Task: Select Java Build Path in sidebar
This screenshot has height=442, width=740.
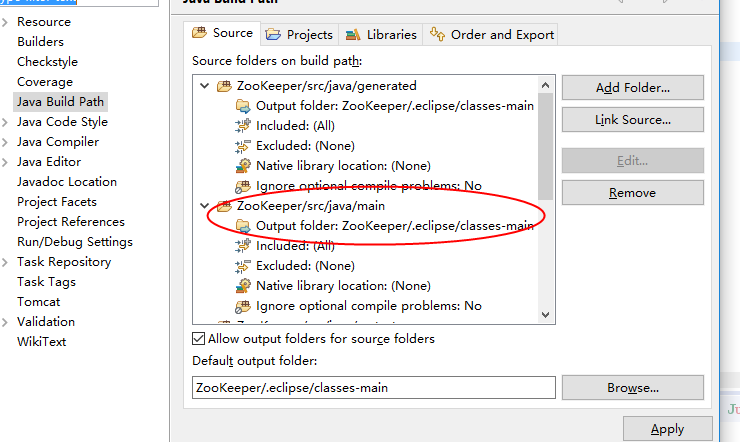Action: coord(60,102)
